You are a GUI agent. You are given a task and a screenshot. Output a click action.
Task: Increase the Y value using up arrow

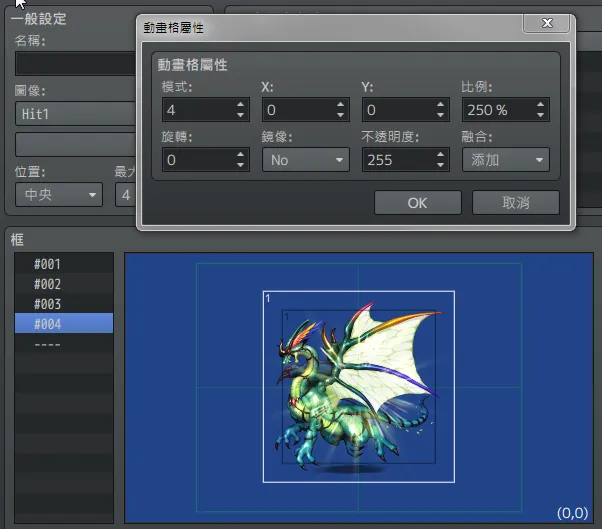[x=440, y=105]
